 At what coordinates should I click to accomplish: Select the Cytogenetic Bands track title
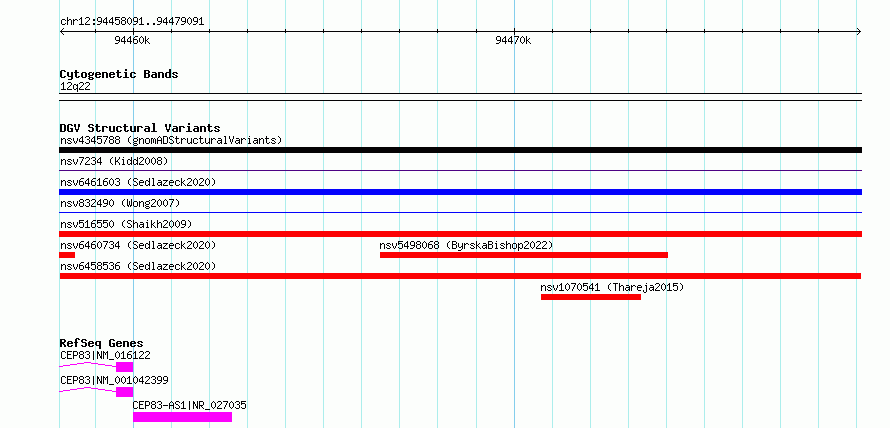pyautogui.click(x=119, y=74)
